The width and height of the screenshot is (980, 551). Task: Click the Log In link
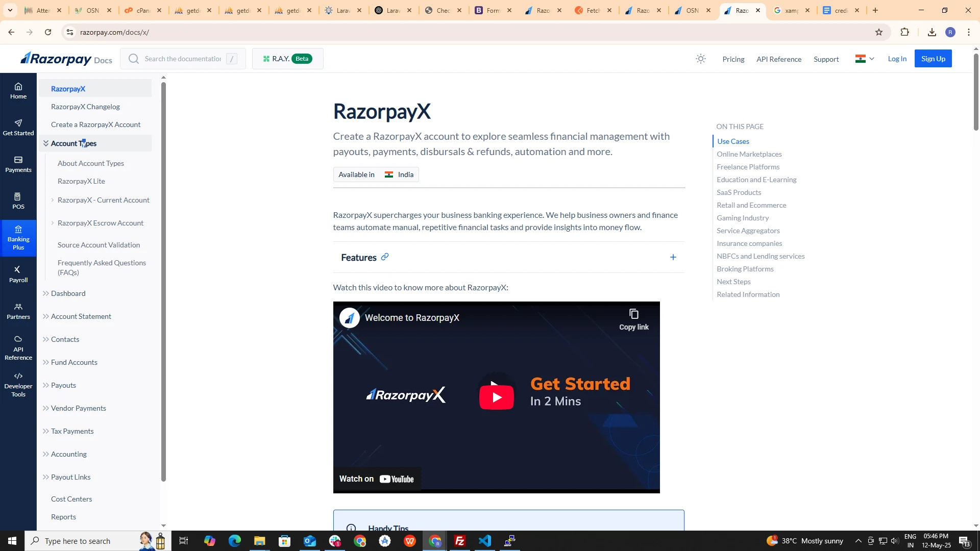click(897, 59)
